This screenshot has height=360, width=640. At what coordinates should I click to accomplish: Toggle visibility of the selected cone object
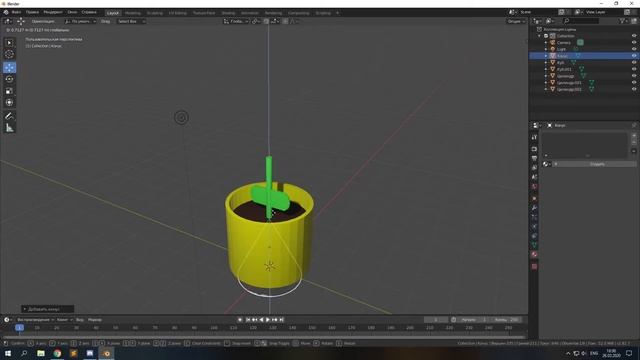click(x=634, y=56)
